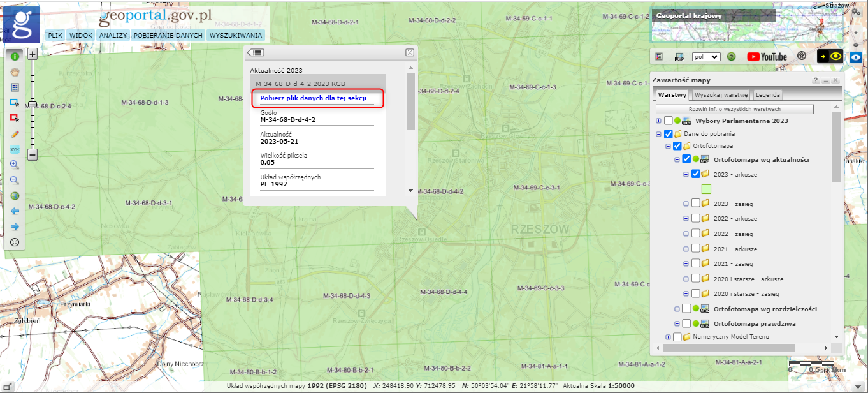Select the green info identify tool
The width and height of the screenshot is (868, 393).
point(15,56)
